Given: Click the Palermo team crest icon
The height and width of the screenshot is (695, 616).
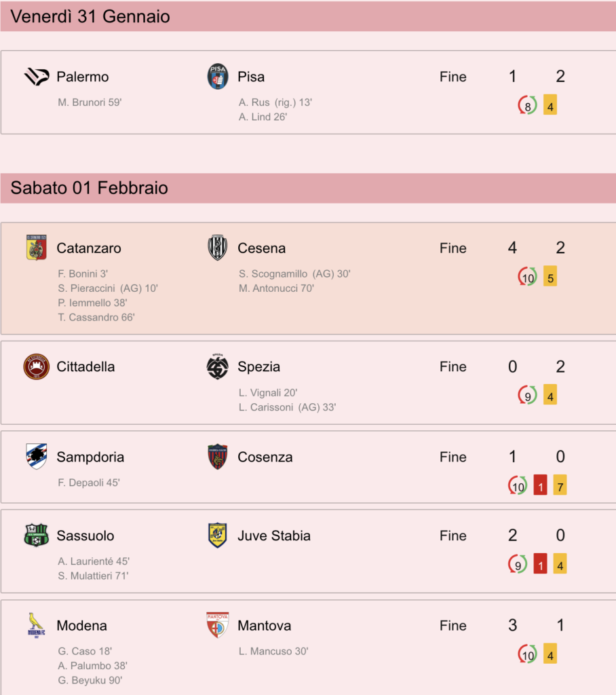Looking at the screenshot, I should click(x=37, y=77).
